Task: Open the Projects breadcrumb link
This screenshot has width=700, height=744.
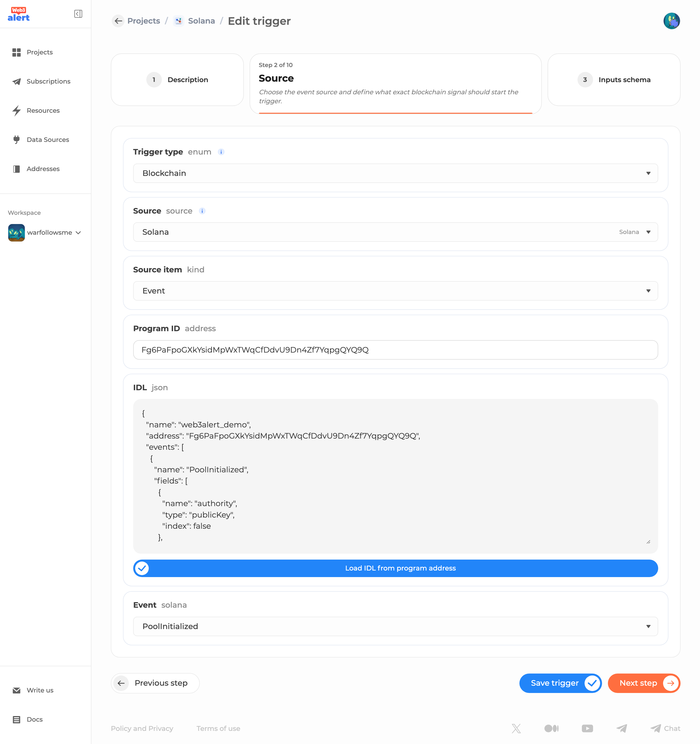Action: click(144, 21)
